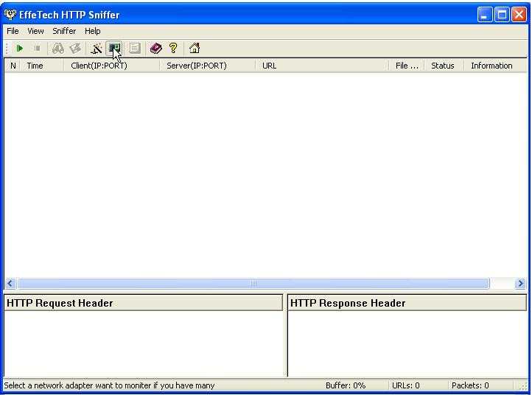The height and width of the screenshot is (395, 532).
Task: Sort by the N column header
Action: [x=13, y=66]
